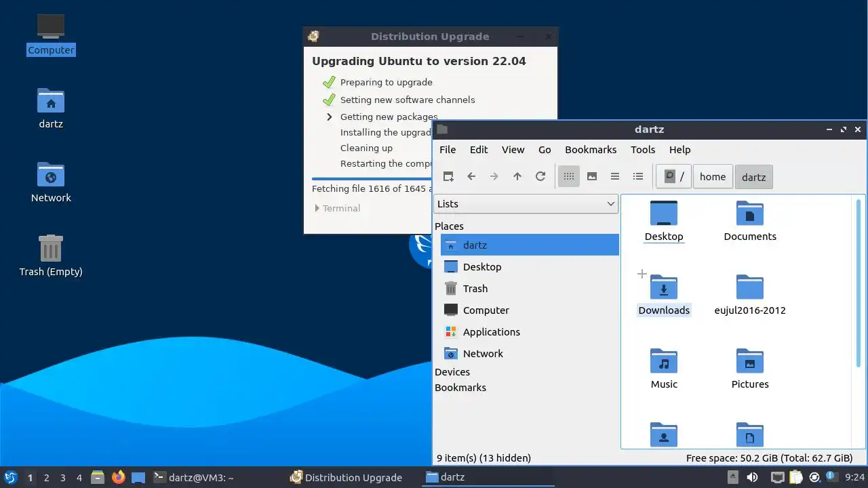The image size is (868, 488).
Task: Open the Edit menu
Action: (479, 150)
